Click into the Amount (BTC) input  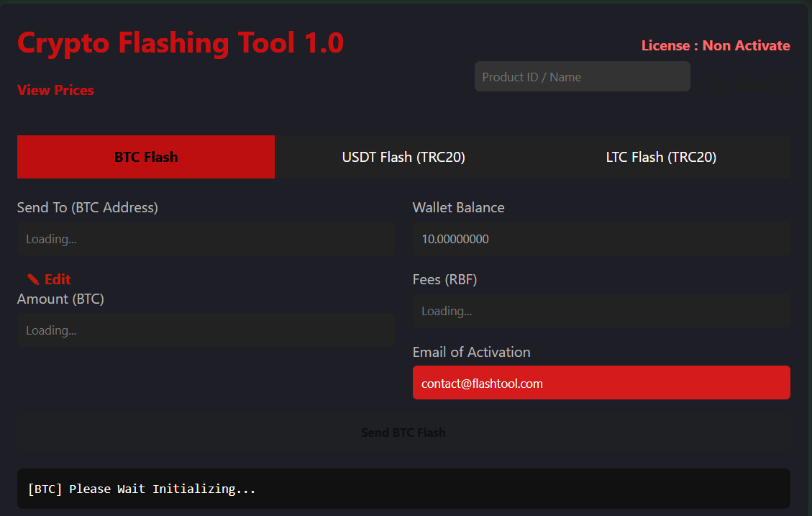[206, 330]
